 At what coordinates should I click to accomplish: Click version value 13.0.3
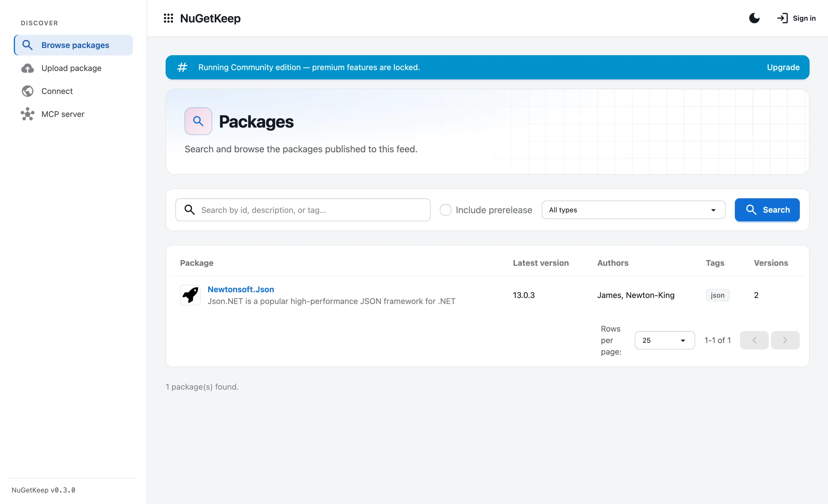[524, 295]
